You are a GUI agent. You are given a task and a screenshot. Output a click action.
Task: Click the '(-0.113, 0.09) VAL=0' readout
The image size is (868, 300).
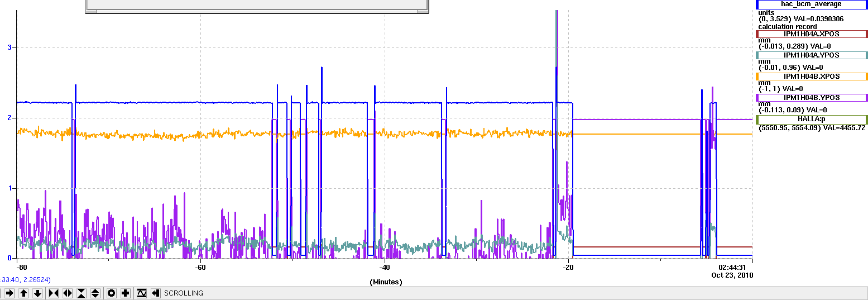coord(793,110)
